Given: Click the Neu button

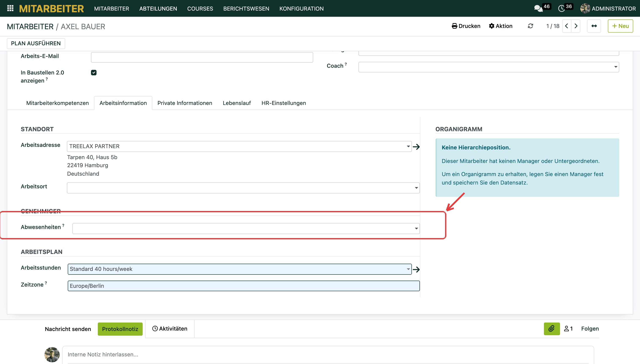Looking at the screenshot, I should pyautogui.click(x=620, y=26).
